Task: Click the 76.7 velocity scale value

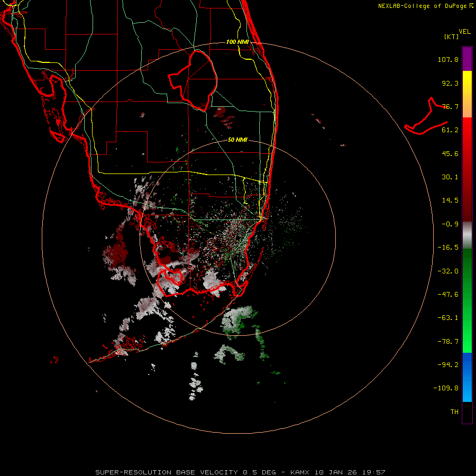Action: pos(450,106)
